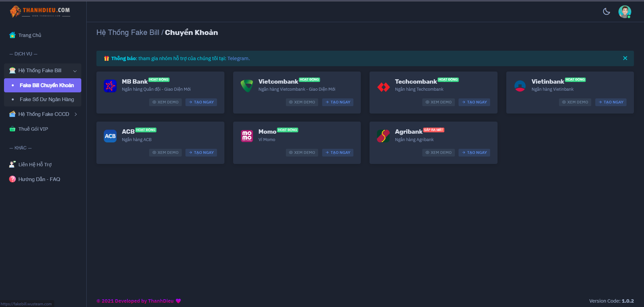Click the MB Bank logo icon
This screenshot has height=307, width=644.
110,86
